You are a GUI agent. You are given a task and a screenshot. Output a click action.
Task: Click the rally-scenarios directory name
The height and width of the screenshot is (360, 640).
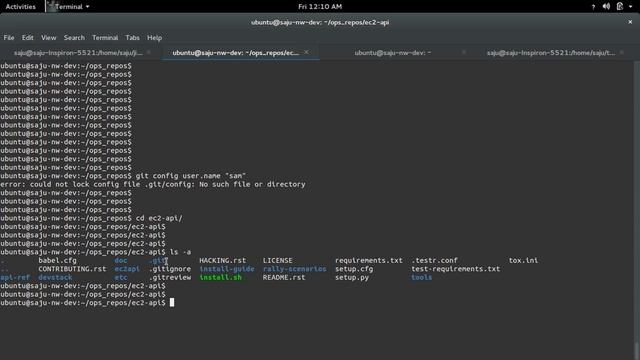(x=295, y=269)
